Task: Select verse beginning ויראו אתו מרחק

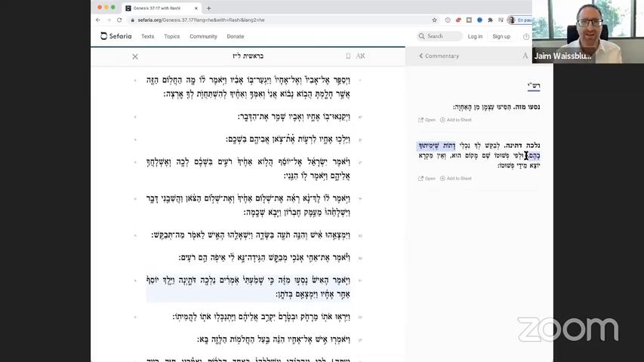Action: (x=261, y=317)
